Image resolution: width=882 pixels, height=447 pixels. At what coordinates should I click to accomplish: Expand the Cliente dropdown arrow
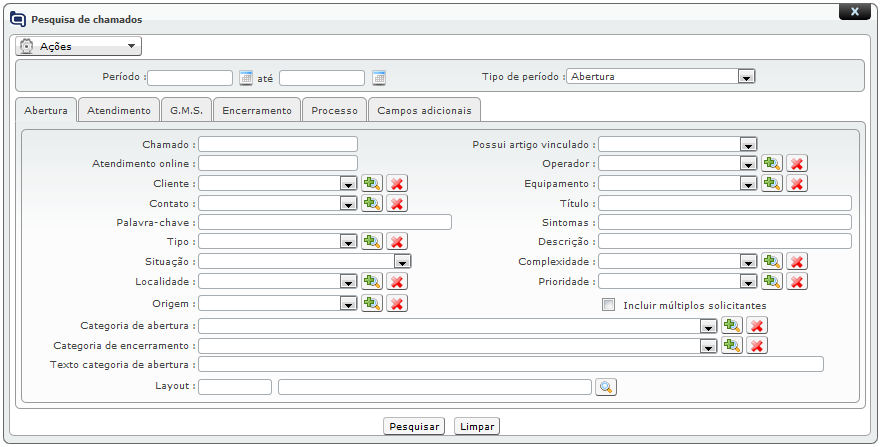348,184
